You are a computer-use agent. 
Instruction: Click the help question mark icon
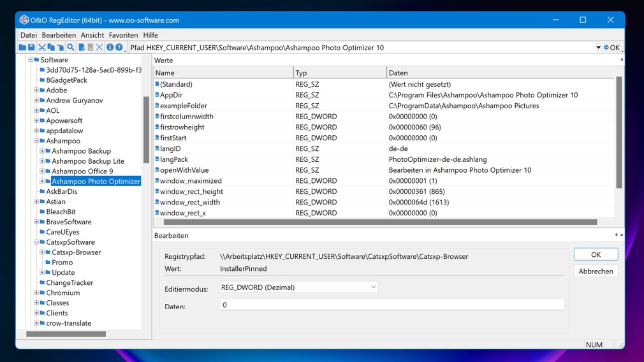(x=119, y=48)
